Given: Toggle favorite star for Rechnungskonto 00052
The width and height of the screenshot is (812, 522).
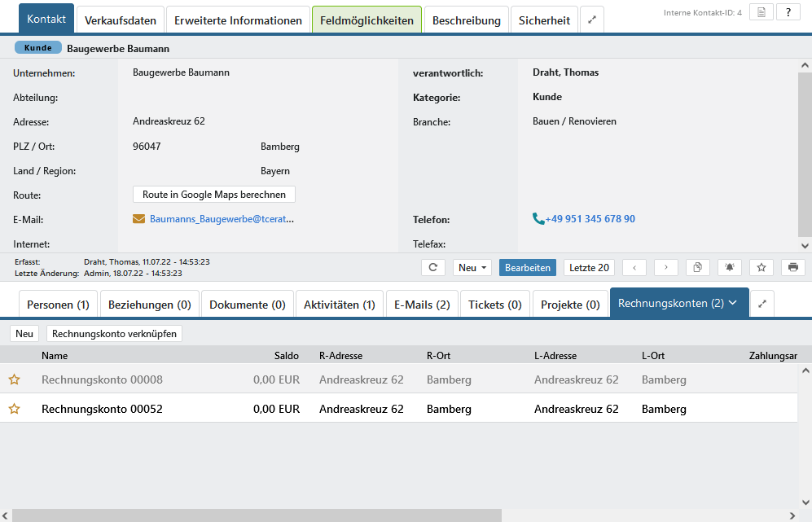Looking at the screenshot, I should [x=14, y=409].
